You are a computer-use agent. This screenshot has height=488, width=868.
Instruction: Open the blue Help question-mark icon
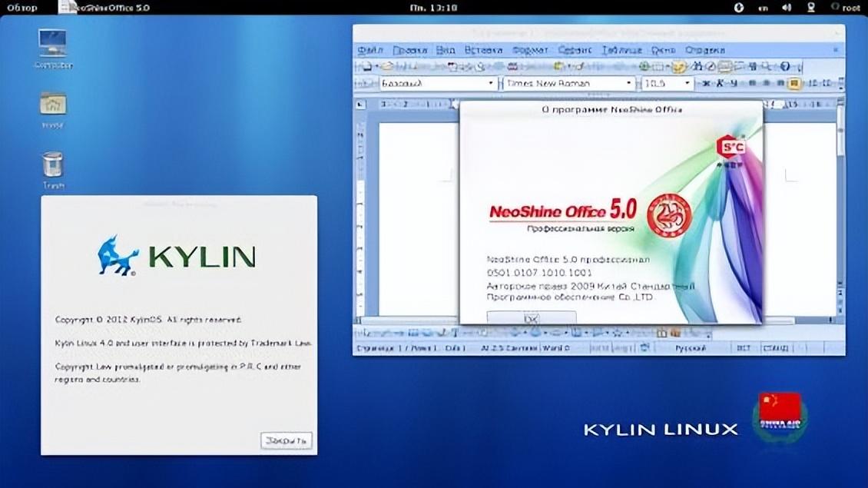(x=785, y=67)
